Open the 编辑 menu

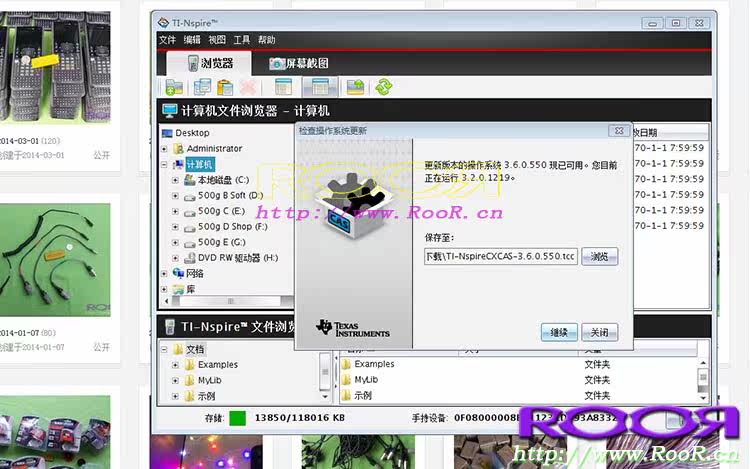pos(192,40)
